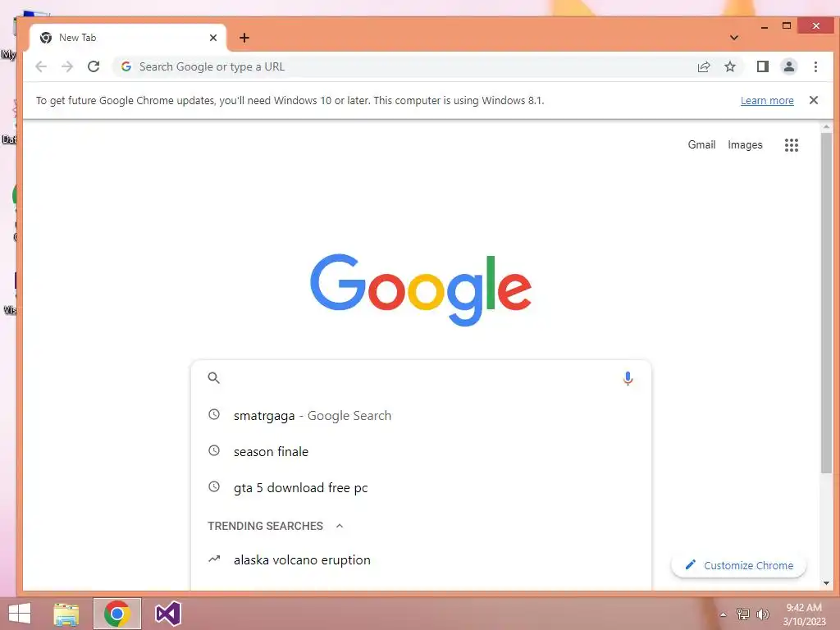Image resolution: width=840 pixels, height=630 pixels.
Task: Click the Customize Chrome button
Action: 739,565
